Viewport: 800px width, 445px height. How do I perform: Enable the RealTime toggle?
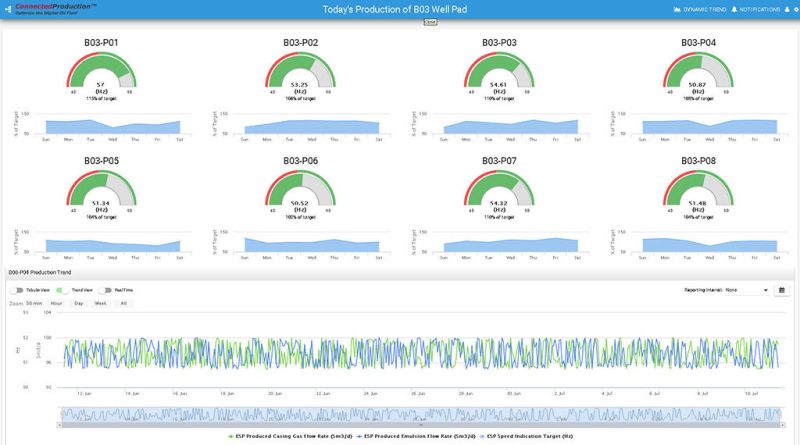106,290
